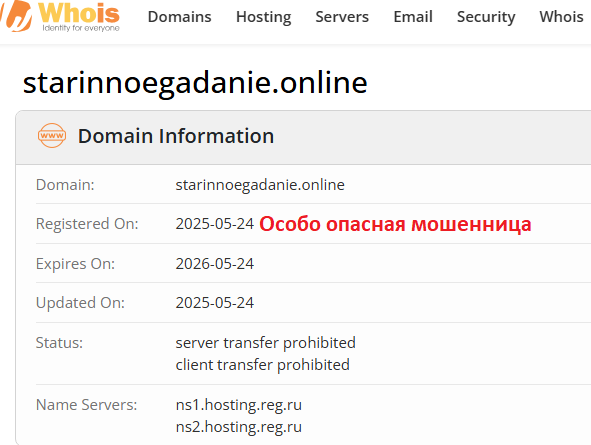Click ns1.hosting.reg.ru name server

[239, 405]
